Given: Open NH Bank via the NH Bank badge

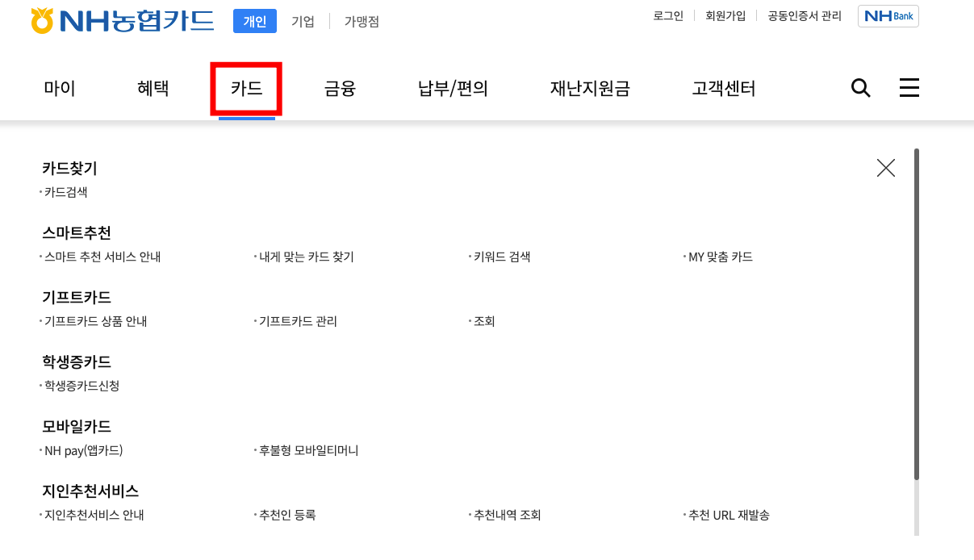Looking at the screenshot, I should pyautogui.click(x=888, y=15).
